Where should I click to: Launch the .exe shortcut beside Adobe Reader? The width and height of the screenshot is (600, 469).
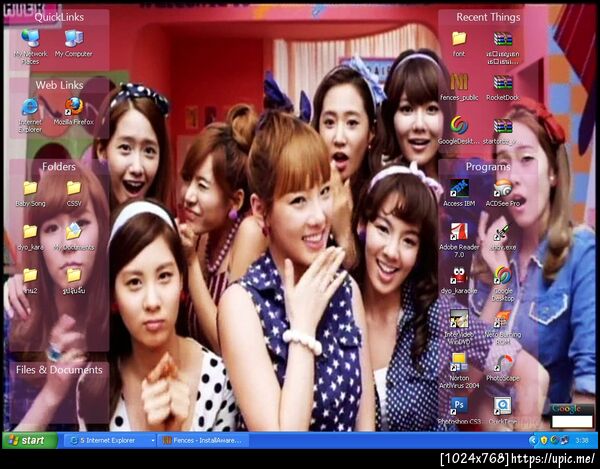pos(502,237)
